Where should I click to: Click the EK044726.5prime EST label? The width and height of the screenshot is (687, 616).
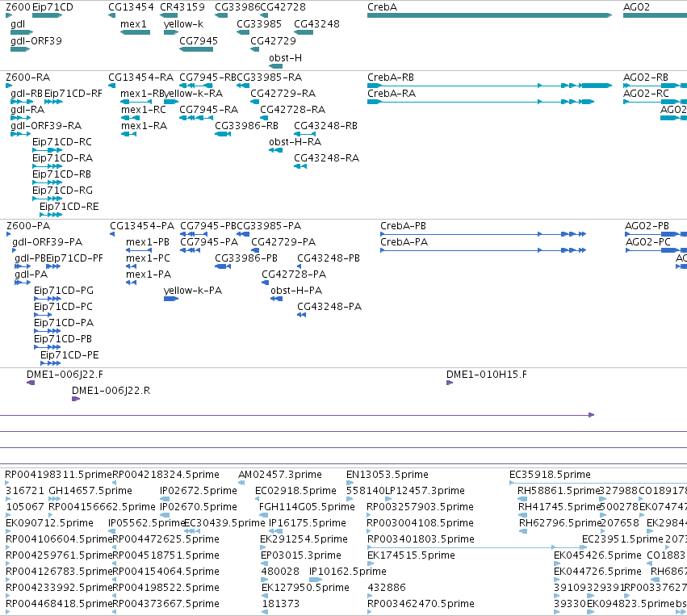click(597, 572)
